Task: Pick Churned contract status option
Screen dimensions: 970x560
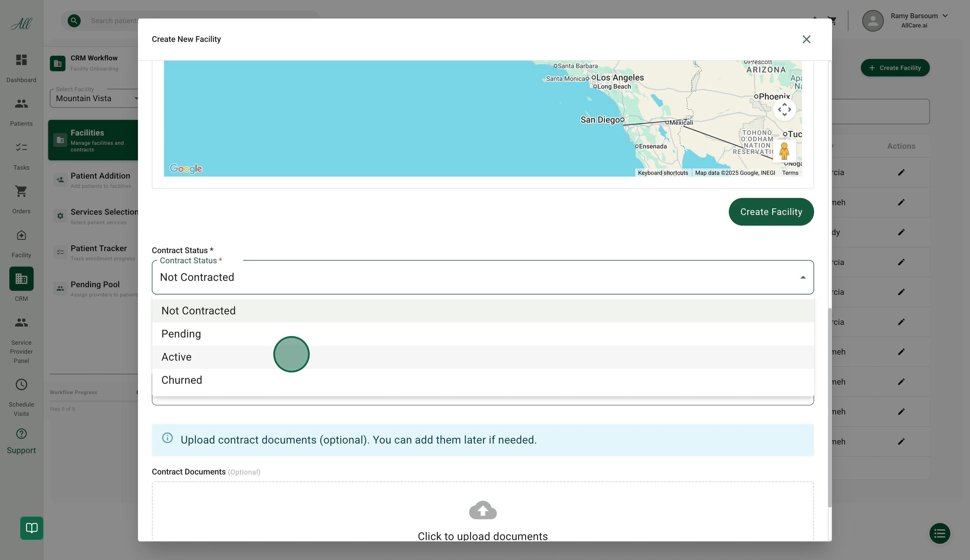Action: (182, 380)
